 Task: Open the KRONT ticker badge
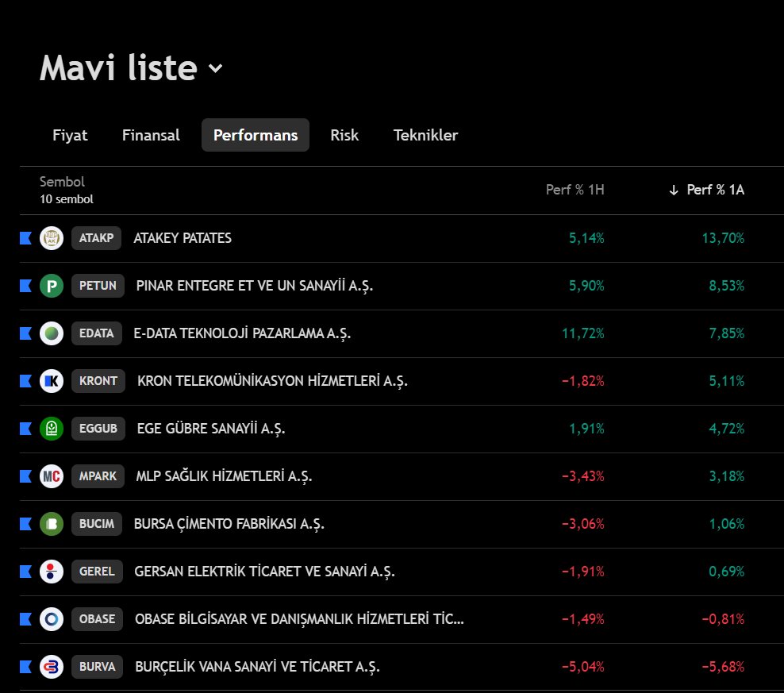pos(98,381)
